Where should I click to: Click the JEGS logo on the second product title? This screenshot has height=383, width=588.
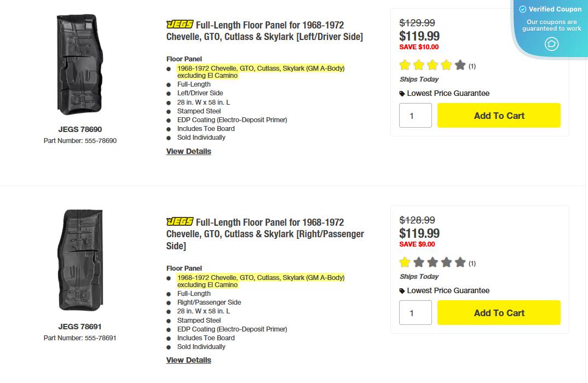point(180,222)
